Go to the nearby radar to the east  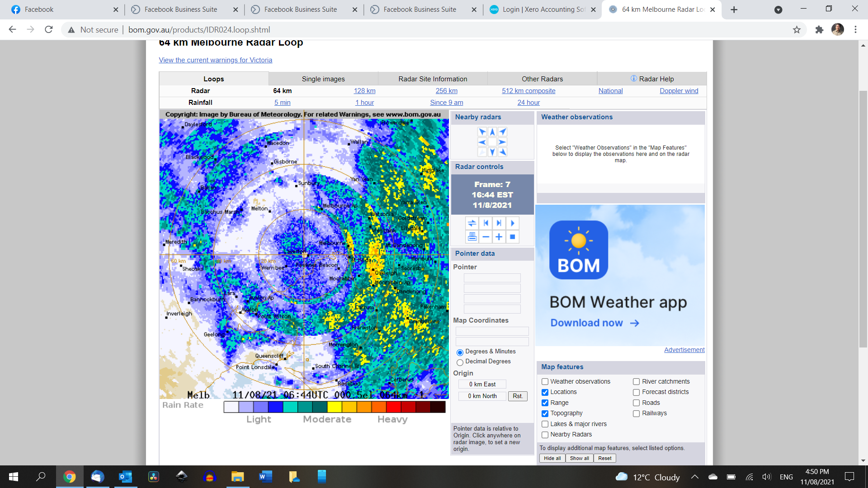click(502, 142)
